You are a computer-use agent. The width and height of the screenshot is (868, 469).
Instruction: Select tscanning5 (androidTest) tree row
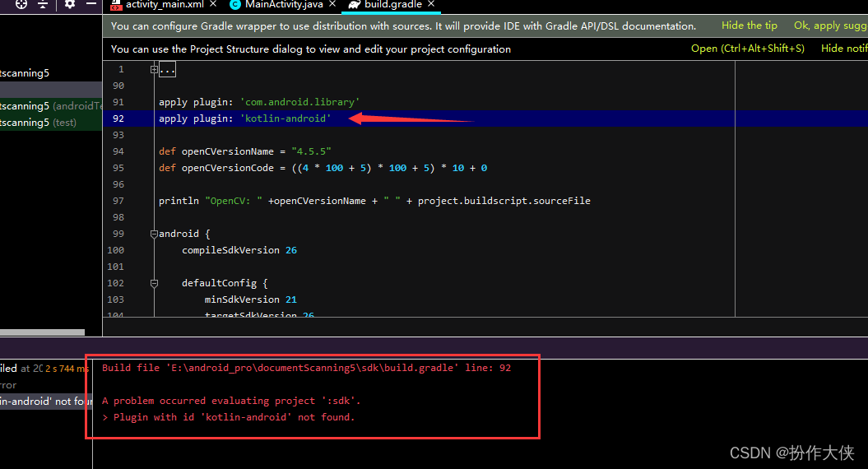(51, 106)
